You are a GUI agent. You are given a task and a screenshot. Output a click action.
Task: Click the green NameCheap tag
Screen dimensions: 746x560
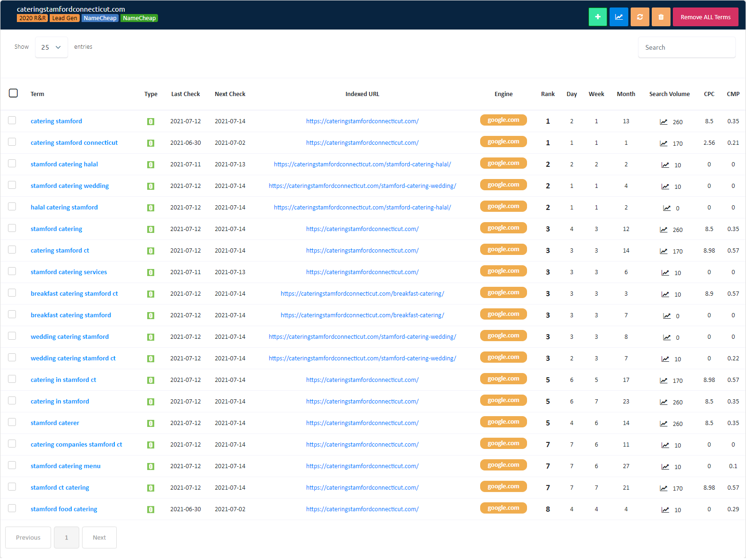(x=139, y=18)
